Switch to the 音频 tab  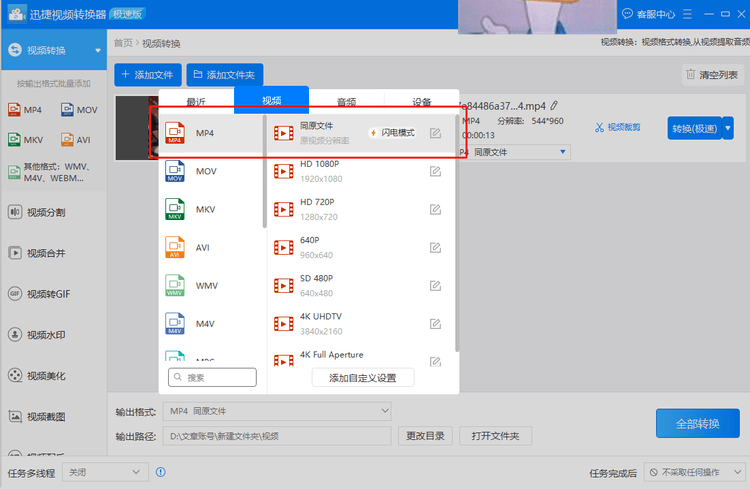(x=346, y=101)
